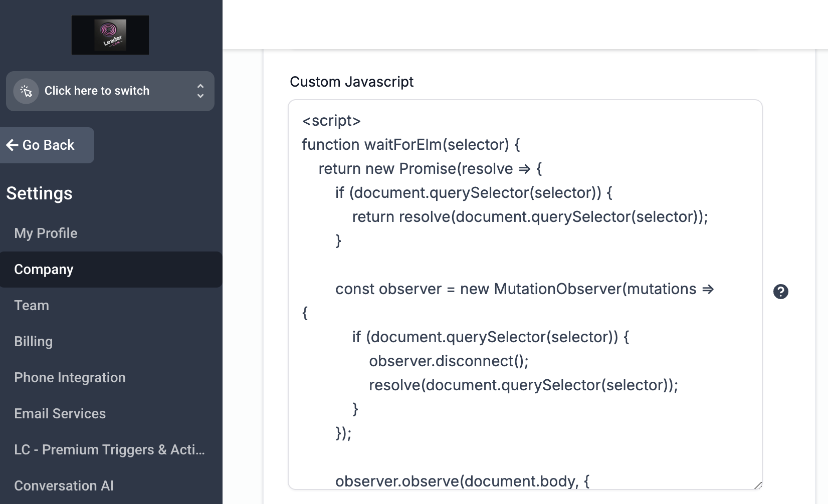Click the Custom Javascript field label
The image size is (828, 504).
click(351, 82)
